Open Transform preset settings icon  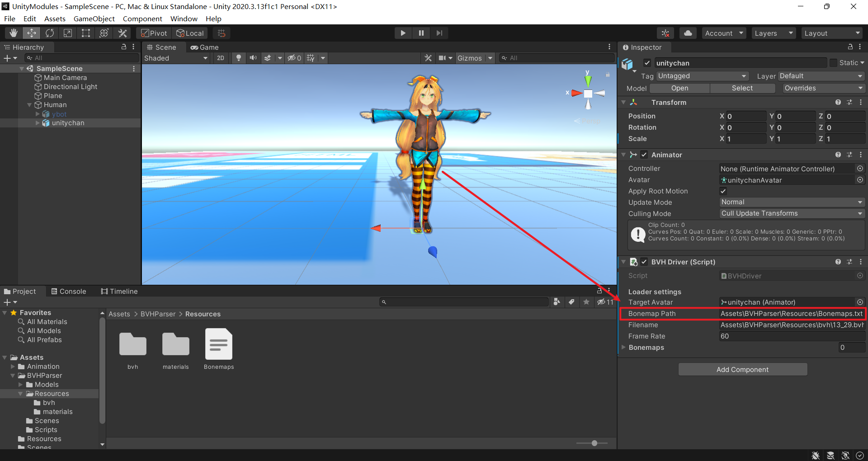click(849, 102)
